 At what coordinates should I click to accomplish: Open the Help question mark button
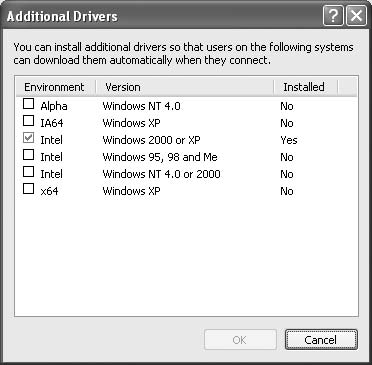point(333,16)
